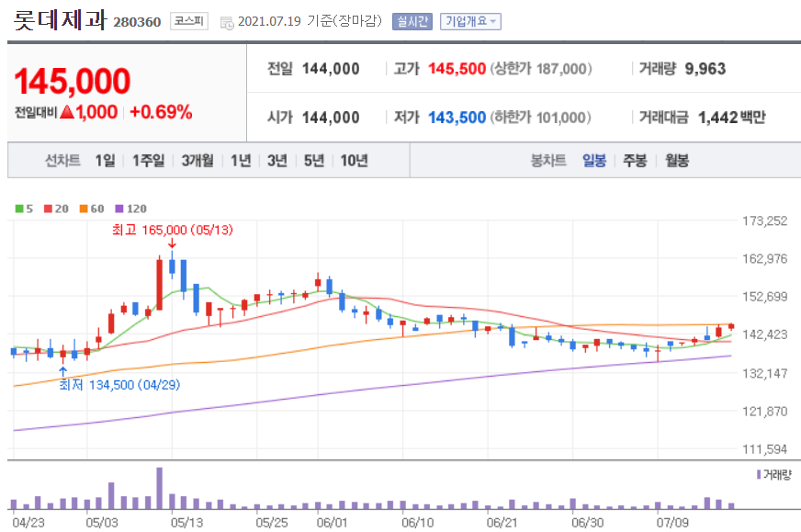This screenshot has width=801, height=532.
Task: Click the stock code 280360
Action: [137, 22]
